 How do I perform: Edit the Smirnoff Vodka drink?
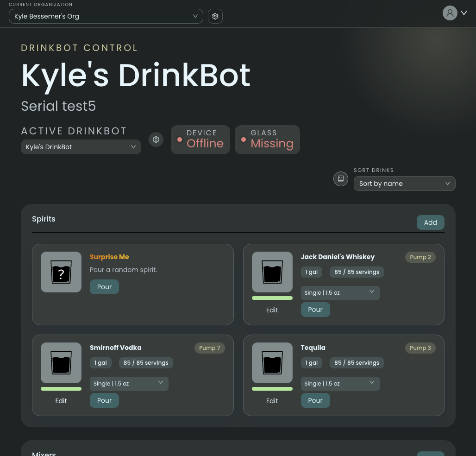click(61, 401)
